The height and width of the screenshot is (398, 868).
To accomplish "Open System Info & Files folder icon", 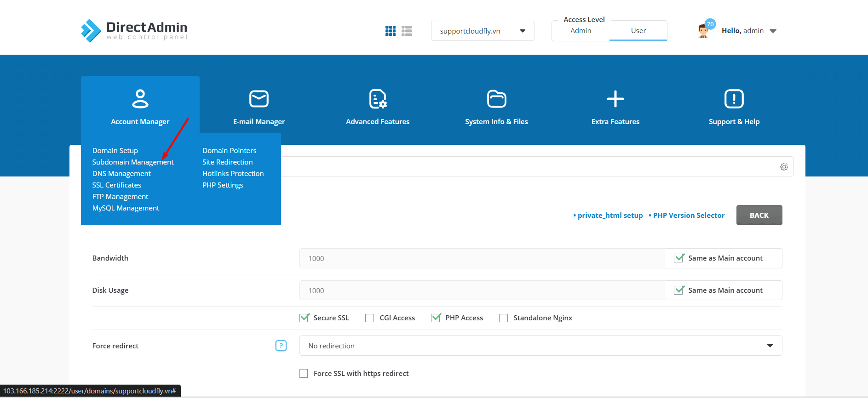I will point(496,99).
